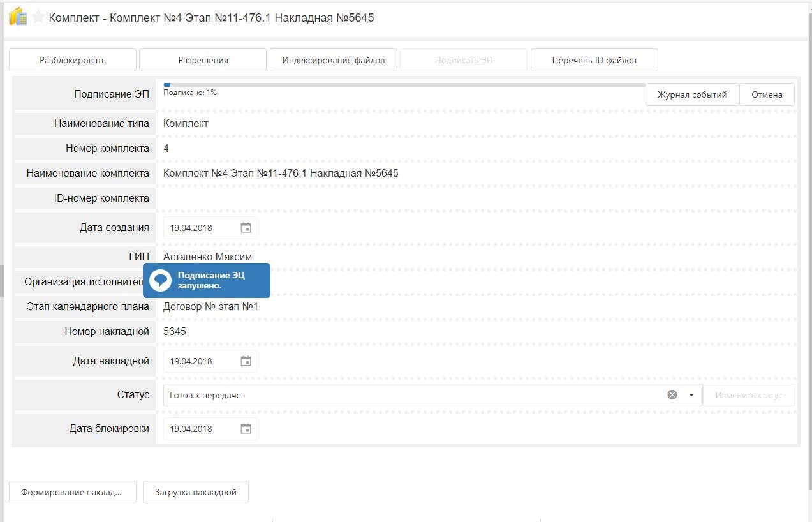Start Индексирование файлов
Viewport: 812px width, 522px height.
pos(334,60)
